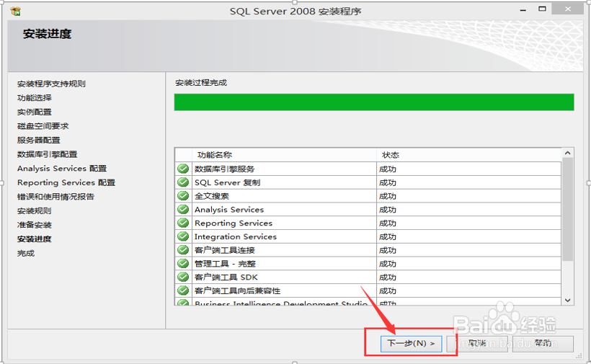Click the success icon beside 管理工具 - 完整

pyautogui.click(x=183, y=264)
